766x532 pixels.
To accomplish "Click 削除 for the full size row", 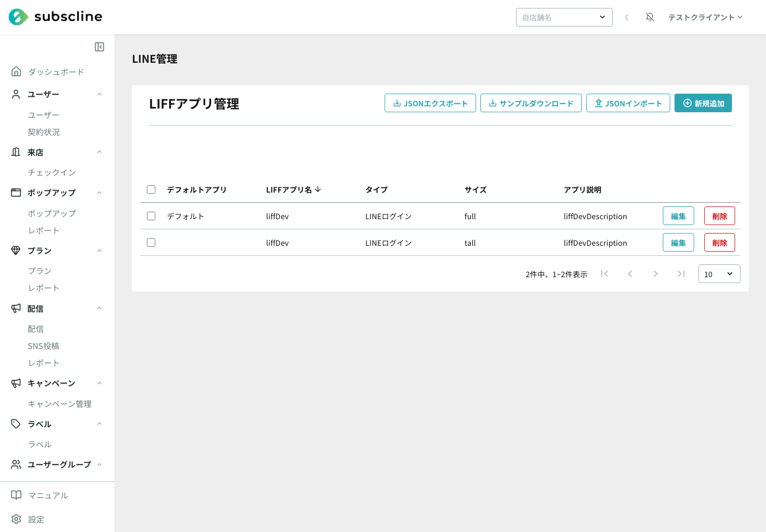I will (720, 216).
